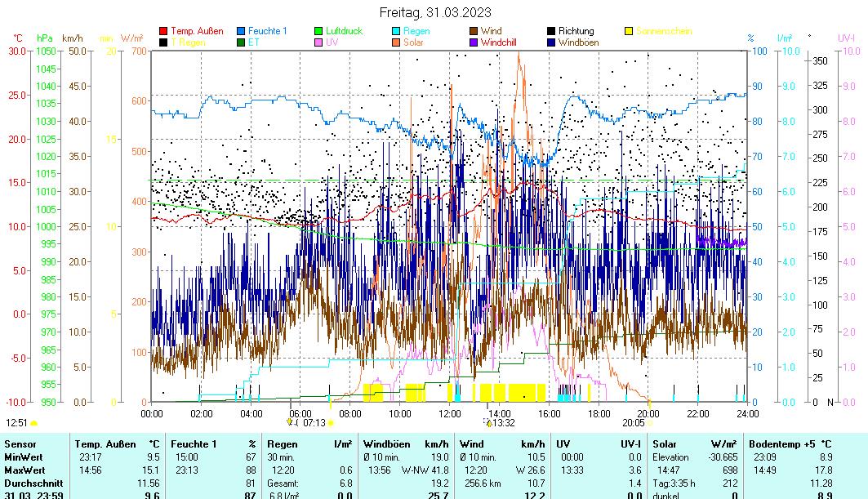Click the Wind maximum W 26.6
The image size is (868, 499).
530,470
